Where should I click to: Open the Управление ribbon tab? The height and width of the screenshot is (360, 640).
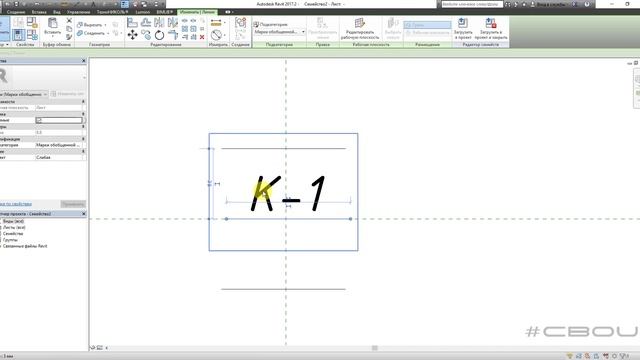(78, 12)
